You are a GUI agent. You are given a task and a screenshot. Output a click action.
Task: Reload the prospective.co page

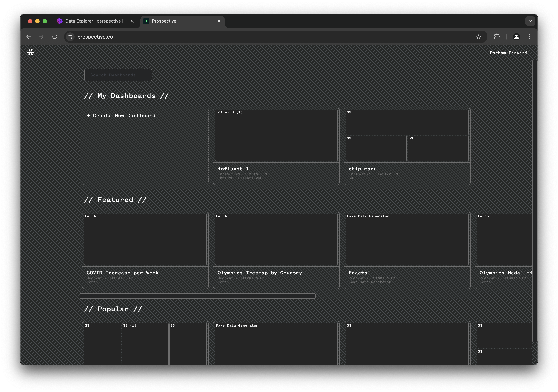coord(54,37)
